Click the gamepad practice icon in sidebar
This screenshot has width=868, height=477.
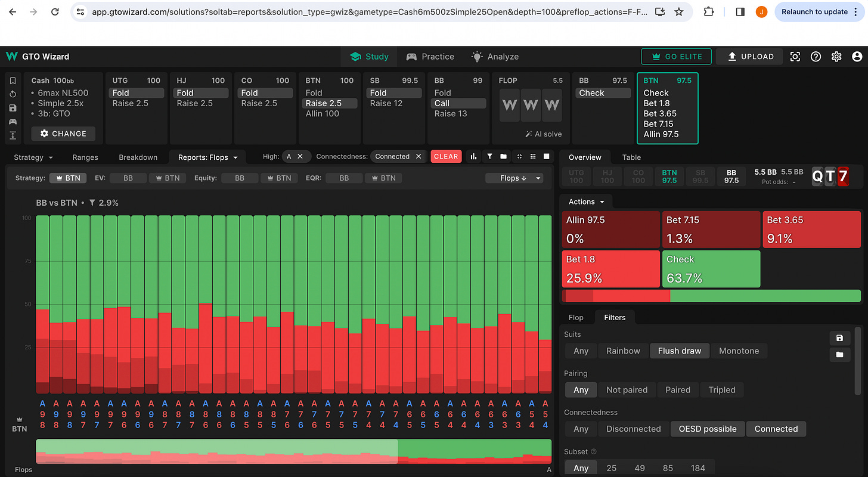(13, 122)
